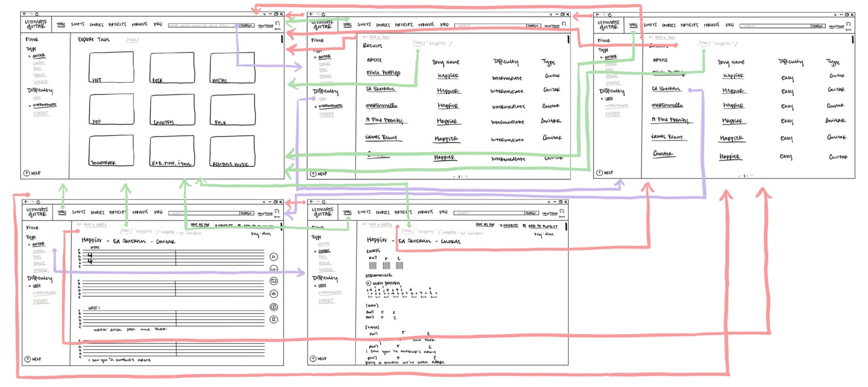The width and height of the screenshot is (868, 387).
Task: Open the Metal category tile
Action: (232, 67)
